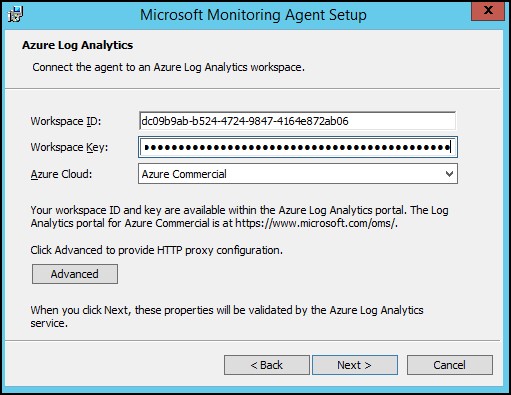
Task: Click the 'When you click Next' validation note
Action: [x=227, y=316]
